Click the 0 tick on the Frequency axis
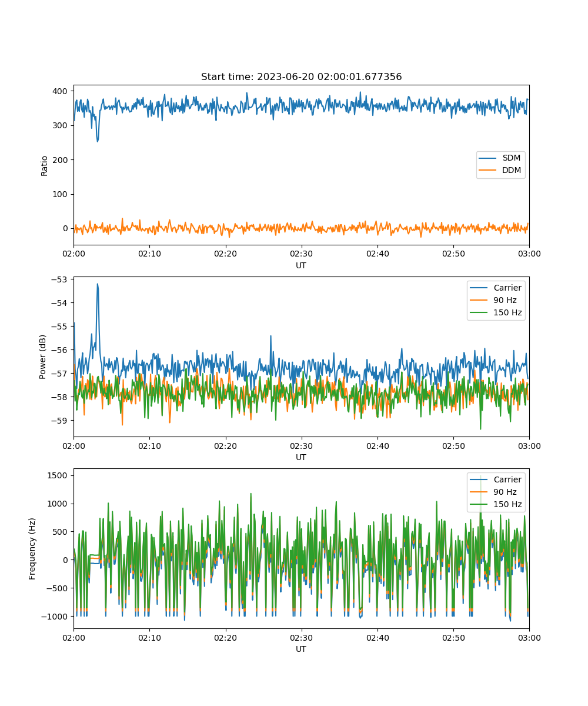 click(x=66, y=560)
